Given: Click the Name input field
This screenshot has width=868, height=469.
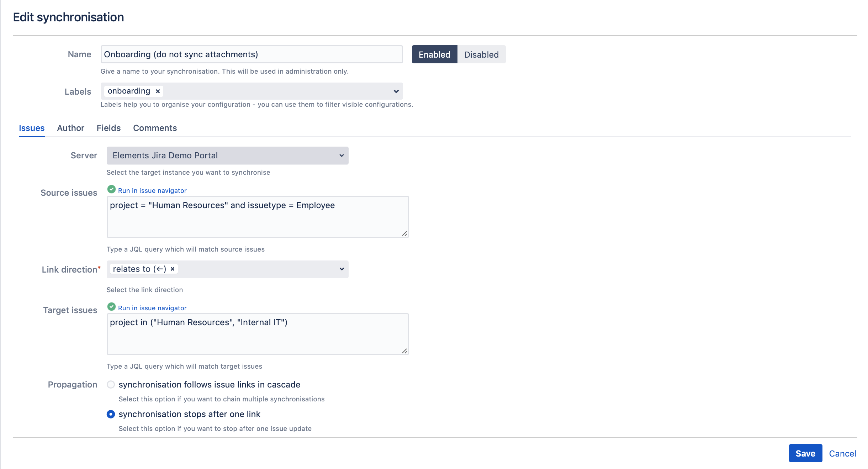Looking at the screenshot, I should pos(252,54).
